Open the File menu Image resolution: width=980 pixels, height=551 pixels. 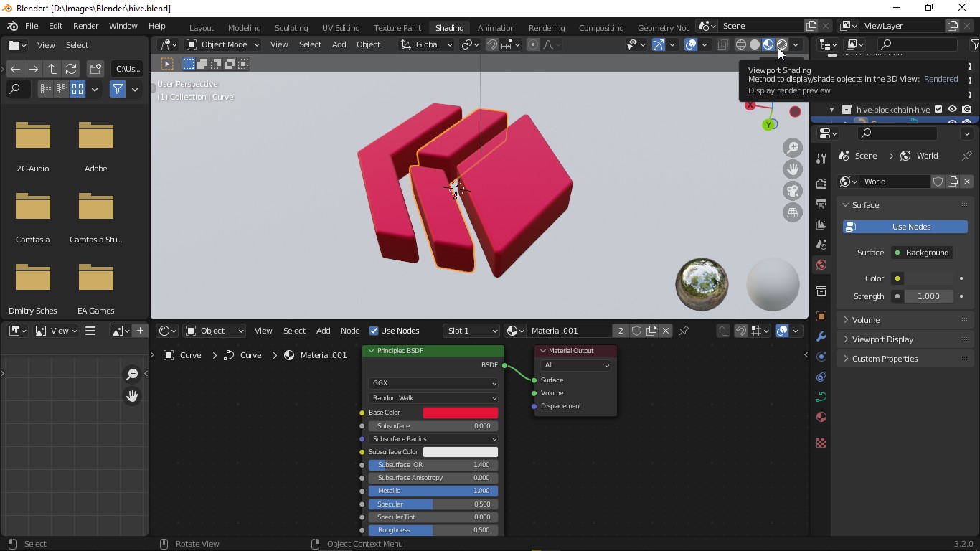(32, 26)
